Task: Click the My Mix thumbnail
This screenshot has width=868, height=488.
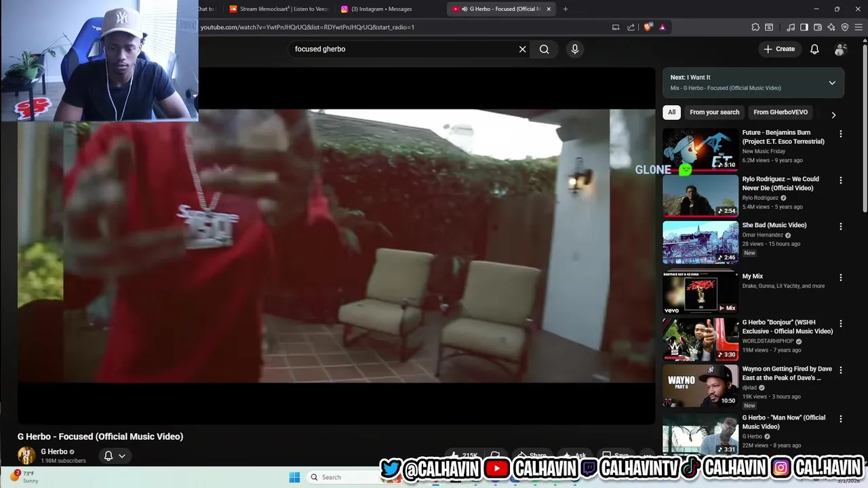Action: pos(701,293)
